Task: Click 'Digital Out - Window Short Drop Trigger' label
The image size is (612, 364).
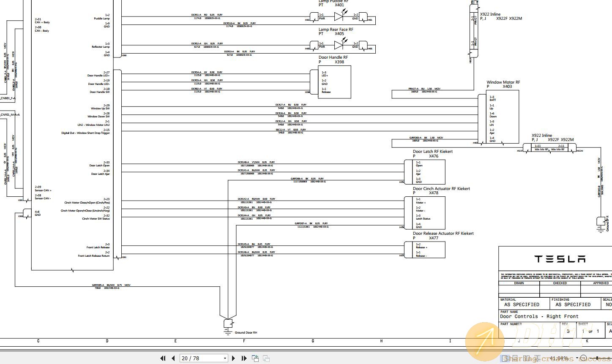Action: click(x=85, y=133)
